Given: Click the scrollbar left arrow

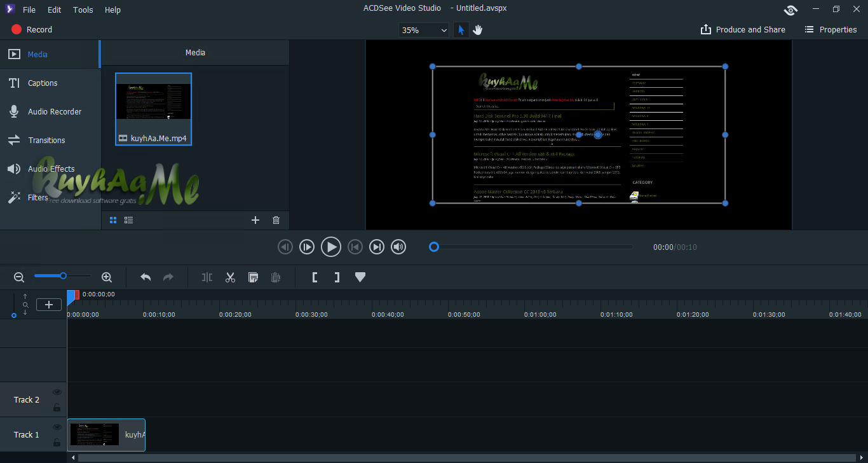Looking at the screenshot, I should [73, 457].
